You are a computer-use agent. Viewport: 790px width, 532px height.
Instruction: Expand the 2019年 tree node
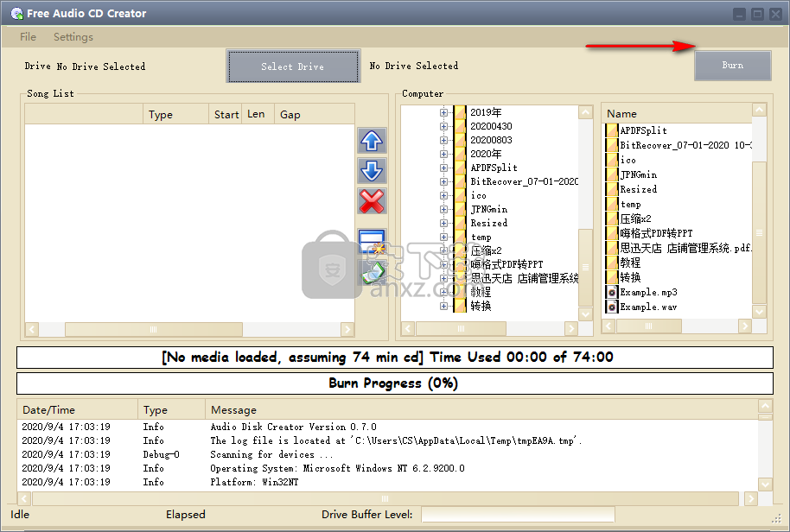(x=443, y=112)
